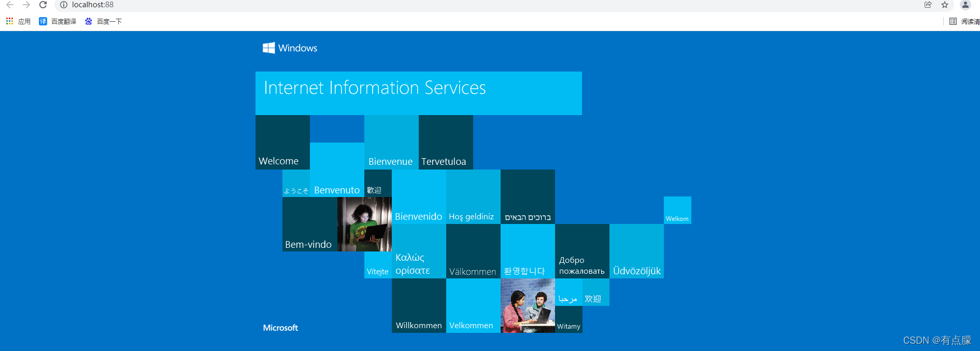Open the reading list button

[964, 21]
